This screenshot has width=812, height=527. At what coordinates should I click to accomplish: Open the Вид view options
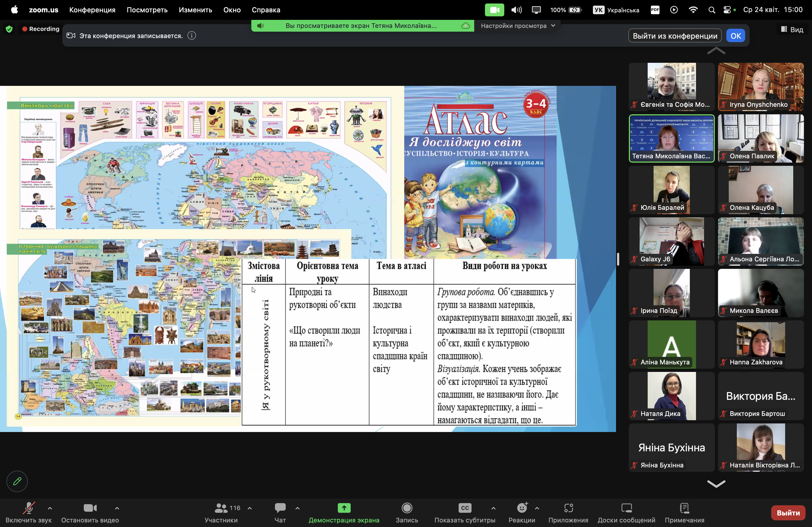tap(792, 29)
